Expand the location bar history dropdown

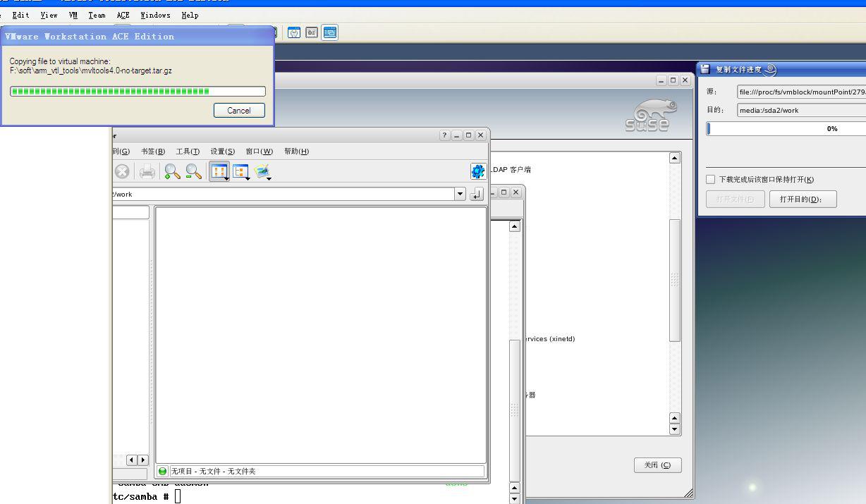click(461, 194)
